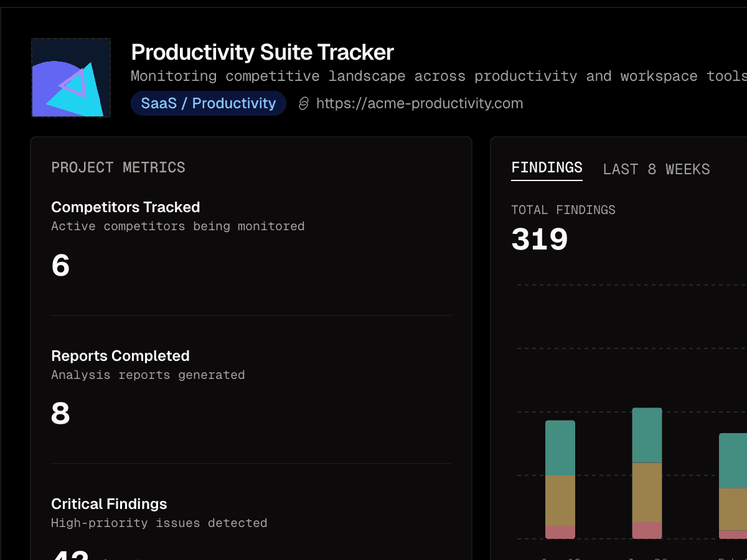The image size is (747, 560).
Task: Click the Reports Completed metric label
Action: [120, 356]
